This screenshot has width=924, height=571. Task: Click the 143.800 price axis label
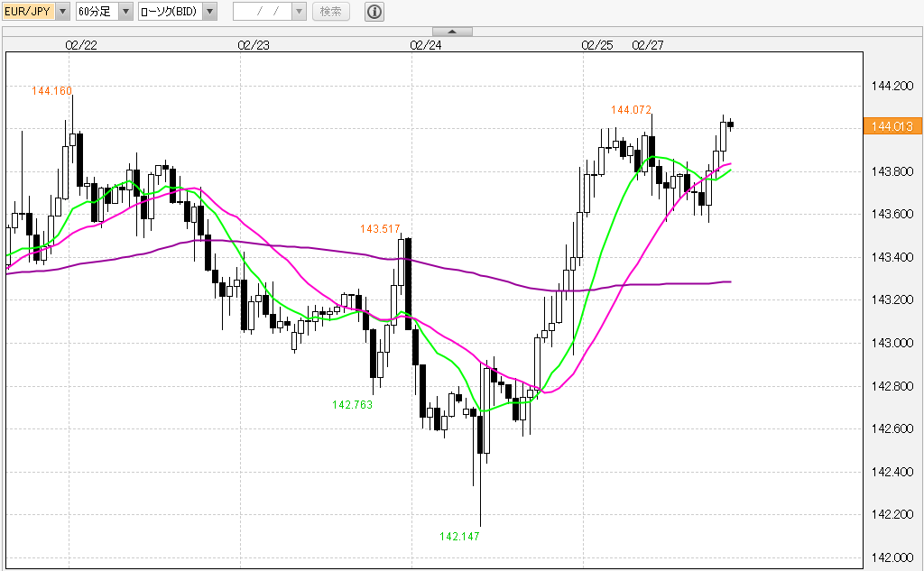click(892, 172)
